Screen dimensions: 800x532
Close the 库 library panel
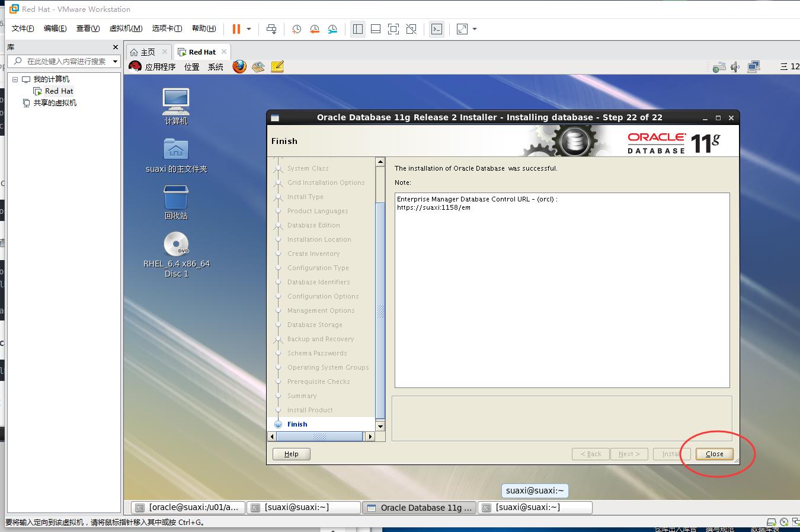click(x=116, y=47)
